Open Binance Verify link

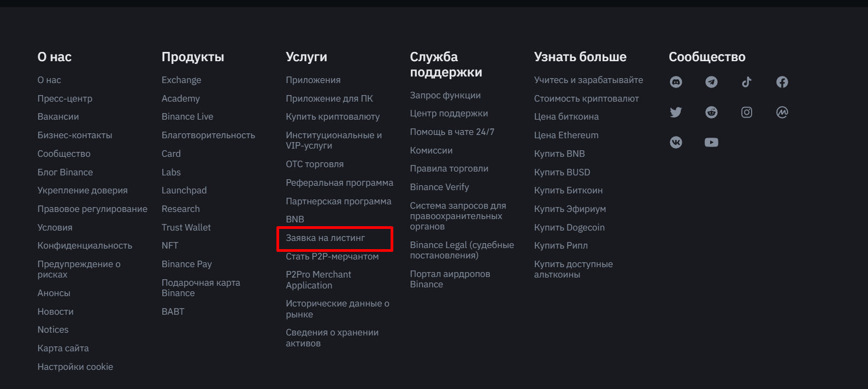pos(440,187)
